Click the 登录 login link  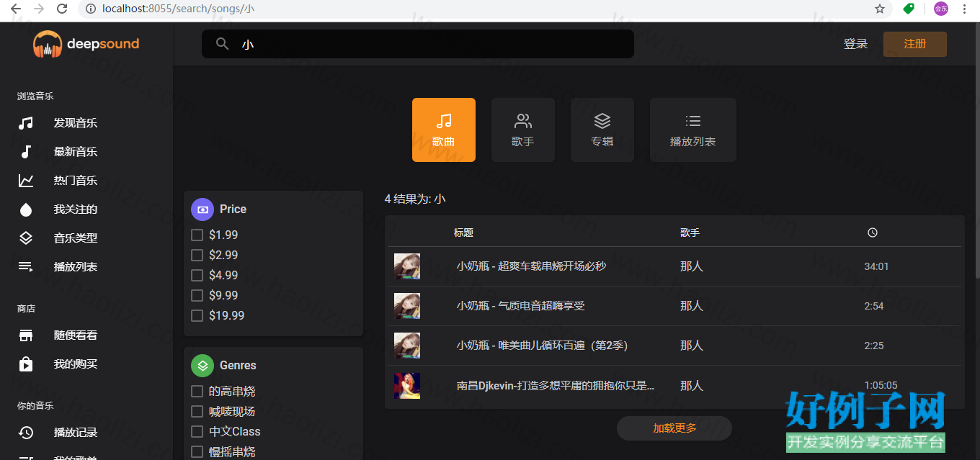(x=856, y=44)
